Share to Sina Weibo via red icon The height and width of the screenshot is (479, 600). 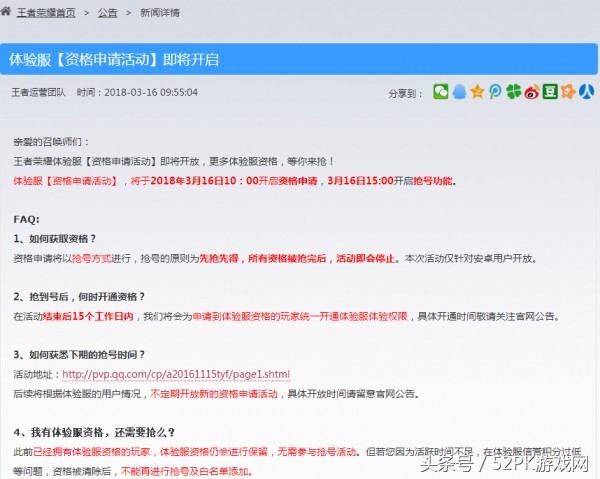coord(532,92)
